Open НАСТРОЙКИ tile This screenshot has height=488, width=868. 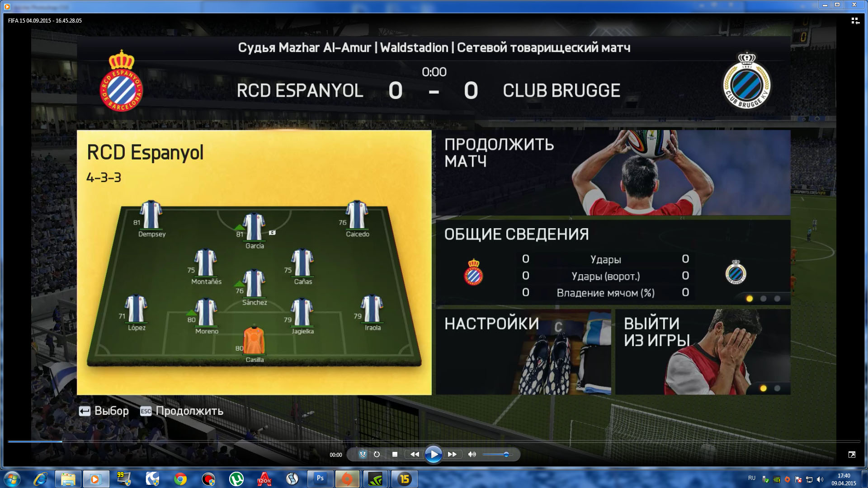point(523,352)
